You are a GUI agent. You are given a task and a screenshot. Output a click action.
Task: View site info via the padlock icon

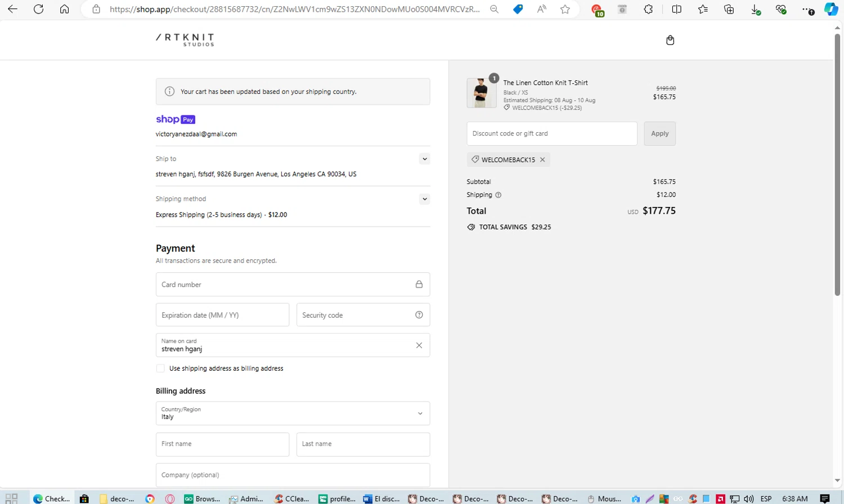[96, 9]
